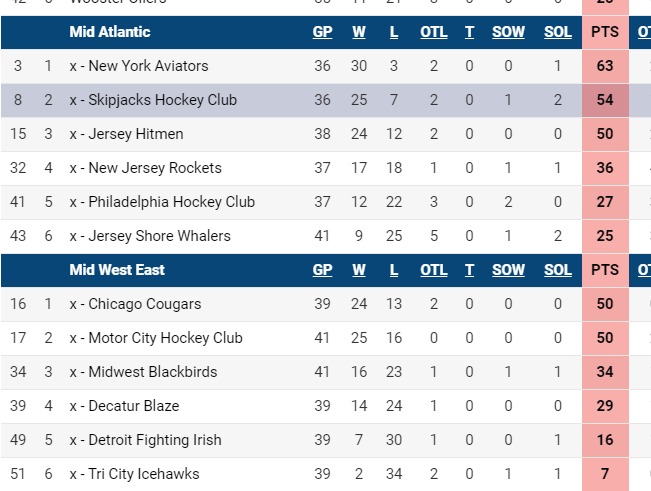
Task: Click the Jersey Hitmen team name
Action: pyautogui.click(x=135, y=134)
